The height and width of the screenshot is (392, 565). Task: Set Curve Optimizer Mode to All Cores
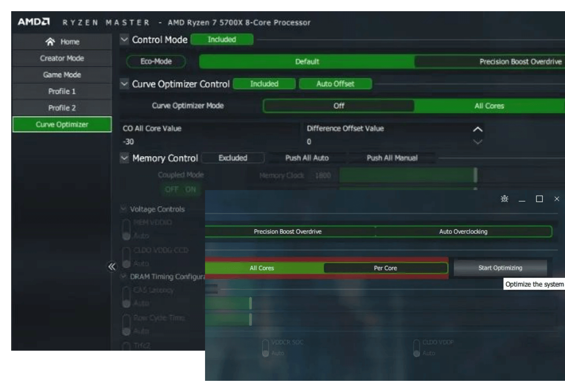point(489,106)
